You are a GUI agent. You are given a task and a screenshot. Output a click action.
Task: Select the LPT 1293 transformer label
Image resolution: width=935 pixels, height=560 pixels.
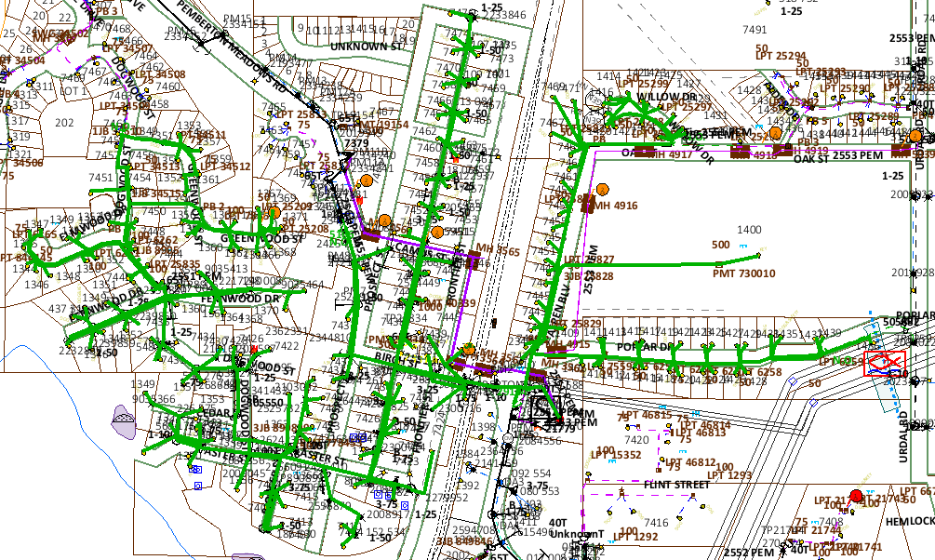pos(726,476)
